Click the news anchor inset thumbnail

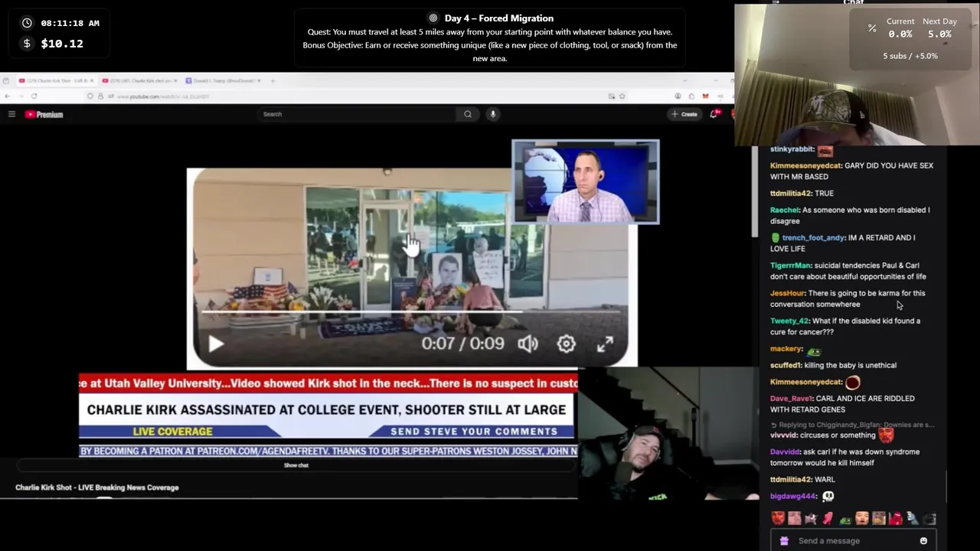tap(585, 182)
